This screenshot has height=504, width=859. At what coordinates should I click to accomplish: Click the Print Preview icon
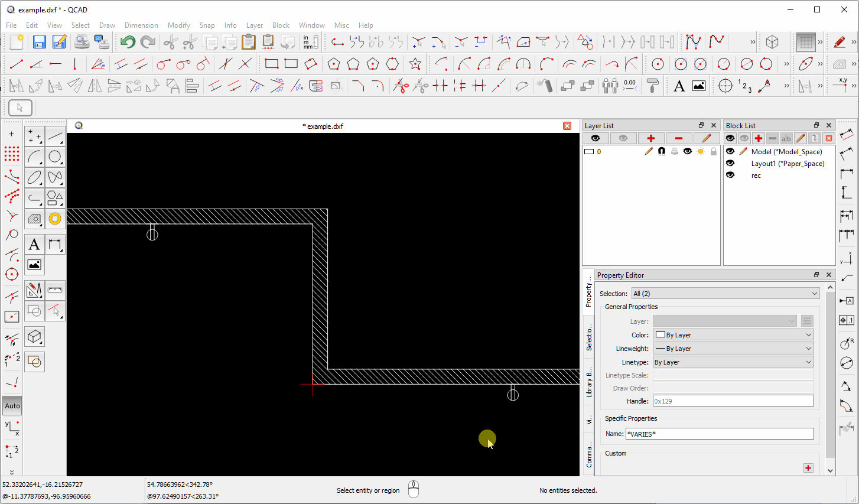click(x=82, y=42)
